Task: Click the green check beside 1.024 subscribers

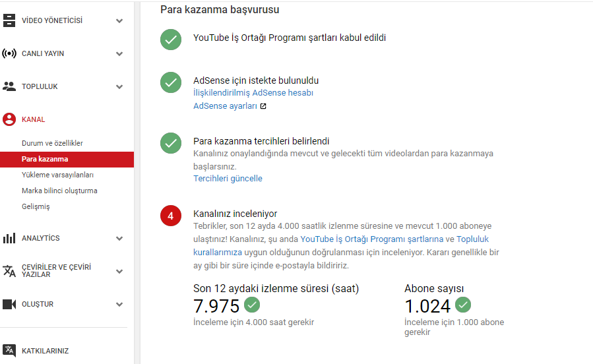Action: [x=463, y=305]
